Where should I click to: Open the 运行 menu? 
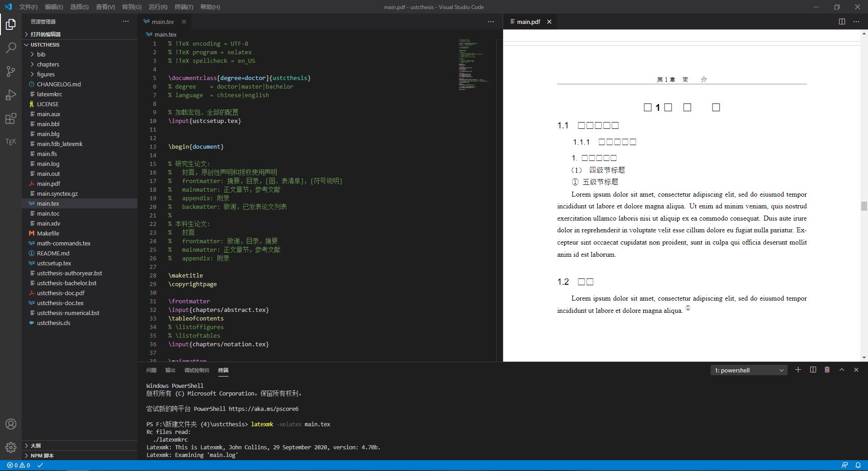pyautogui.click(x=157, y=7)
